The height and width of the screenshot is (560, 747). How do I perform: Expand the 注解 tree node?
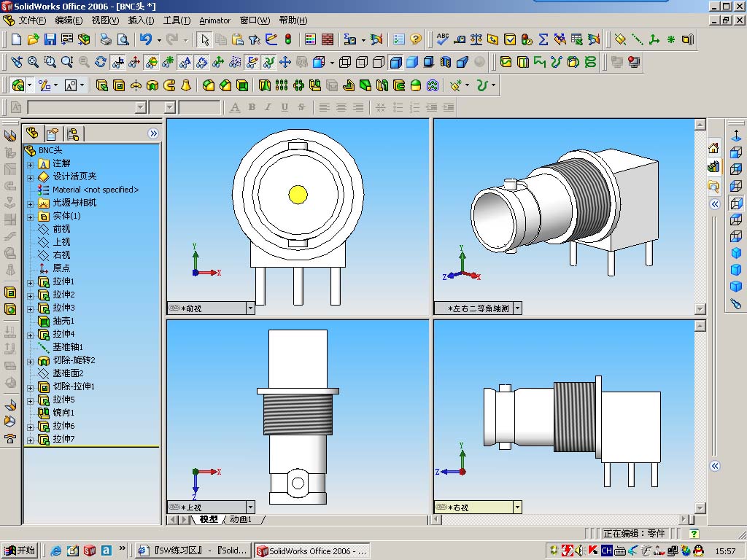[x=30, y=165]
